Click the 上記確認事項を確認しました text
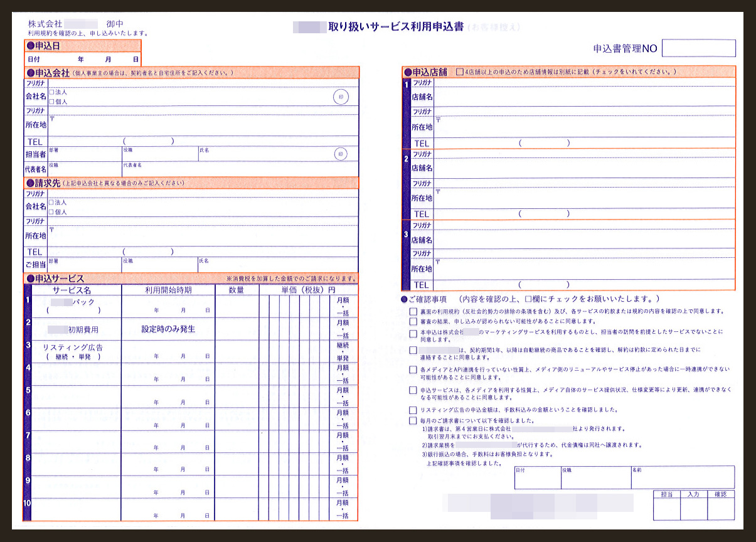Viewport: 756px width, 542px height. tap(464, 463)
